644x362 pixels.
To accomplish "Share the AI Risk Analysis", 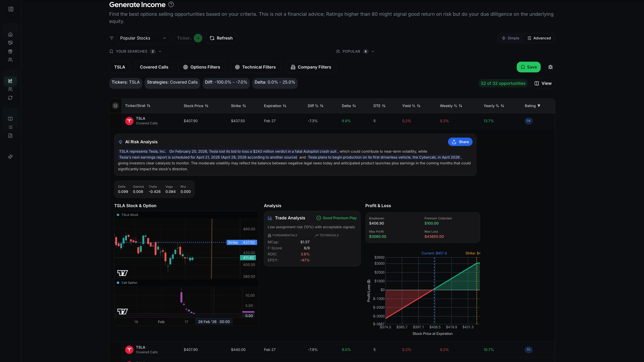I will coord(460,142).
